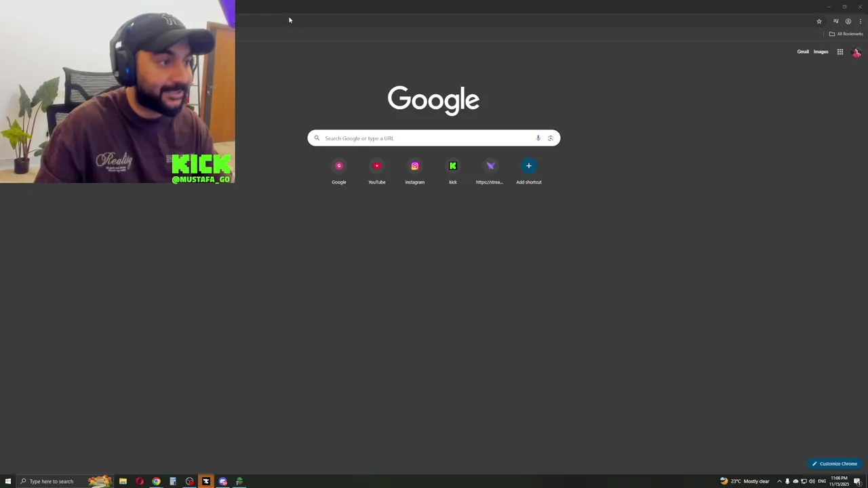The height and width of the screenshot is (488, 868).
Task: Open the Google apps grid
Action: [840, 52]
